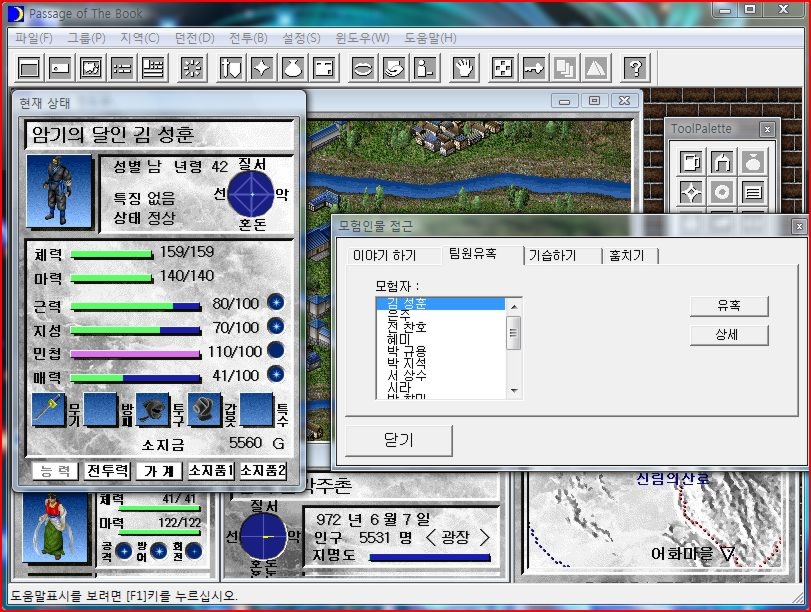This screenshot has width=811, height=612.
Task: Click the map picture toolbar icon
Action: pos(91,68)
